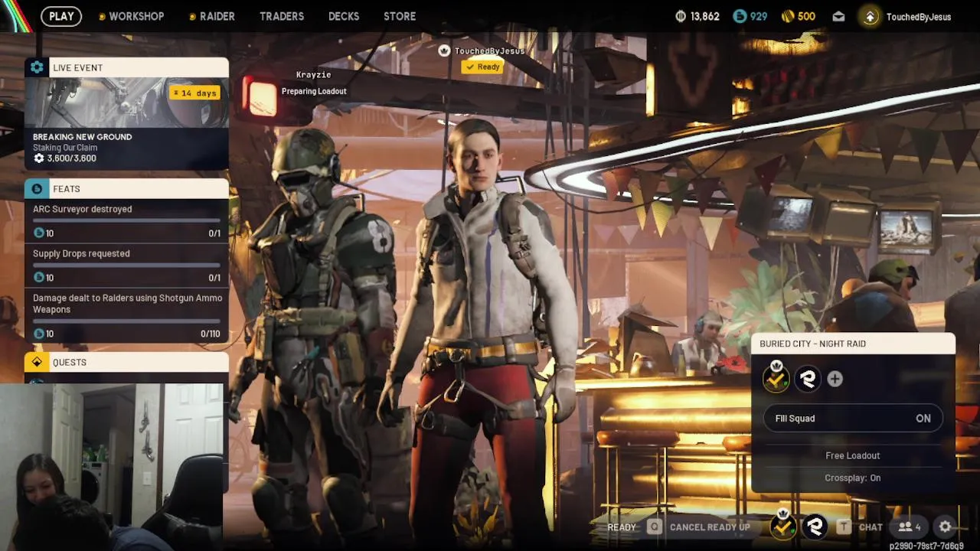Click the reward icon on Supply Drops feat
Viewport: 980px width, 551px height.
(x=39, y=278)
